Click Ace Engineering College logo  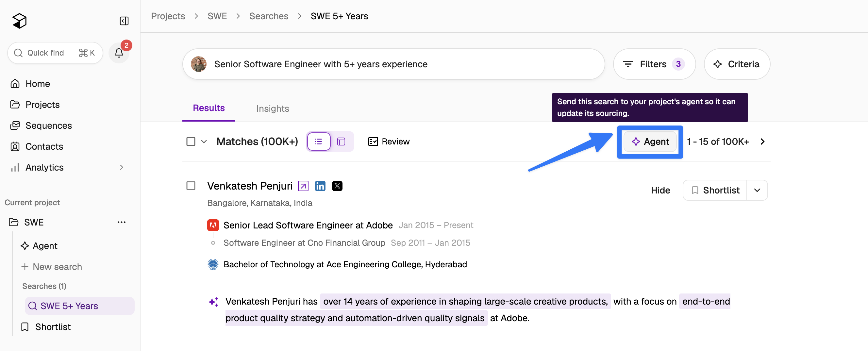tap(213, 264)
